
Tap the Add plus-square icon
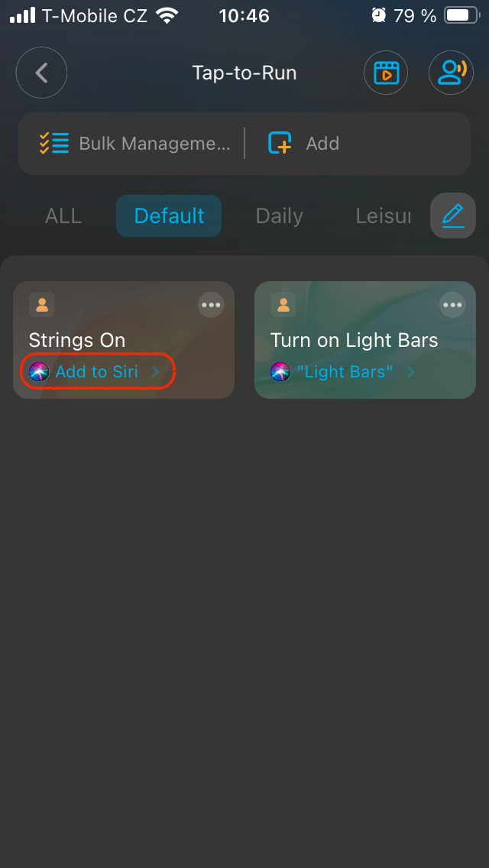click(280, 144)
